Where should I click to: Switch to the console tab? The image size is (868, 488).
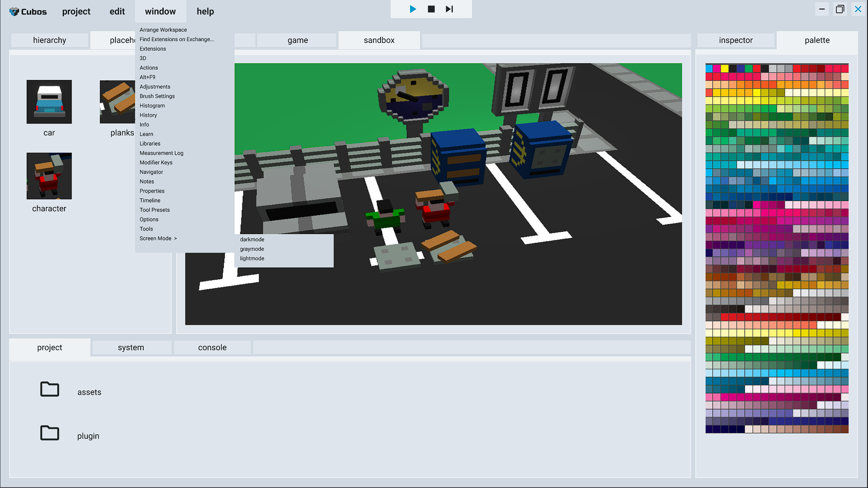coord(212,347)
